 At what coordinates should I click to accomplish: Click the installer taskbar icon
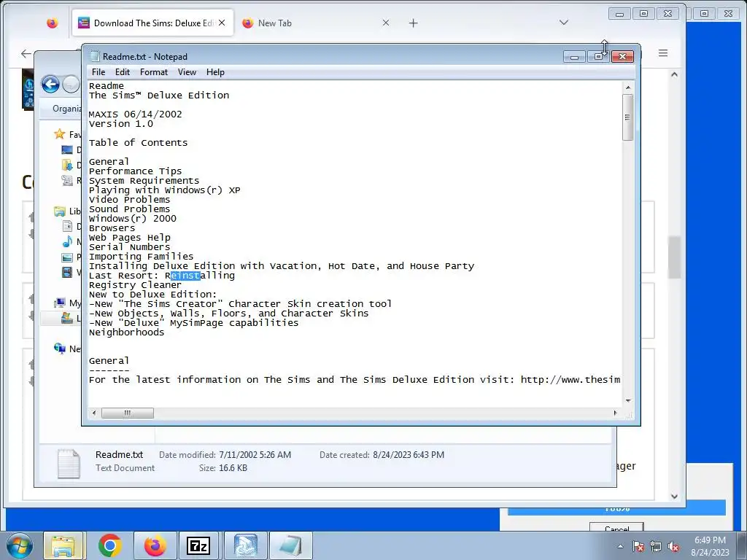[245, 545]
